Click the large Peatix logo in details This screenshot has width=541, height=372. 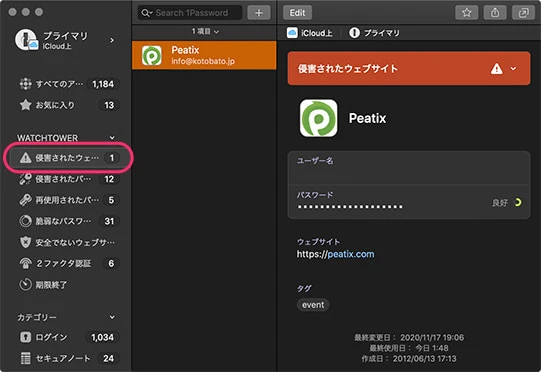pos(318,118)
